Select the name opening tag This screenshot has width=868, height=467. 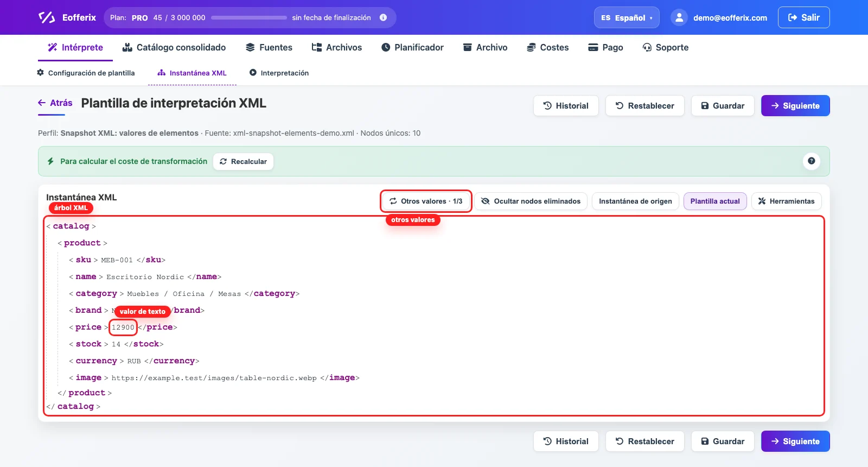click(x=86, y=276)
